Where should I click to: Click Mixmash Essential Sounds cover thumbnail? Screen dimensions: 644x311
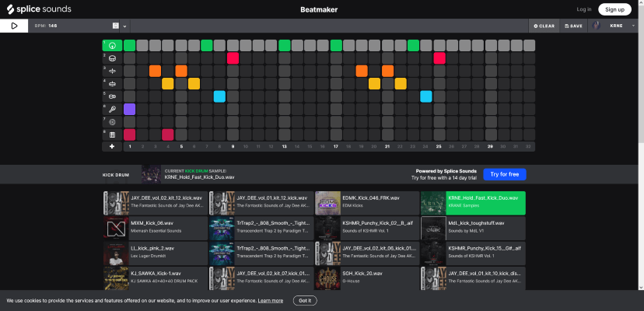(116, 228)
